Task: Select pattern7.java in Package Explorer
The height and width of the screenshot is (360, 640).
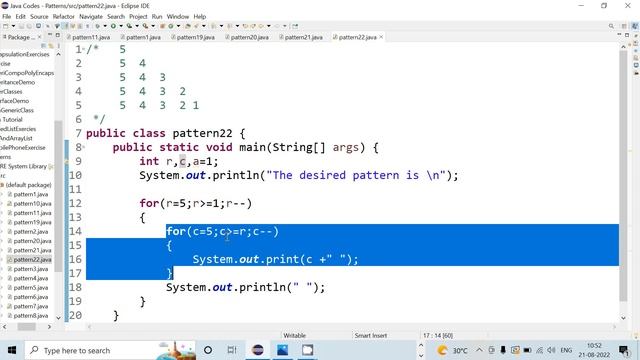Action: click(31, 306)
